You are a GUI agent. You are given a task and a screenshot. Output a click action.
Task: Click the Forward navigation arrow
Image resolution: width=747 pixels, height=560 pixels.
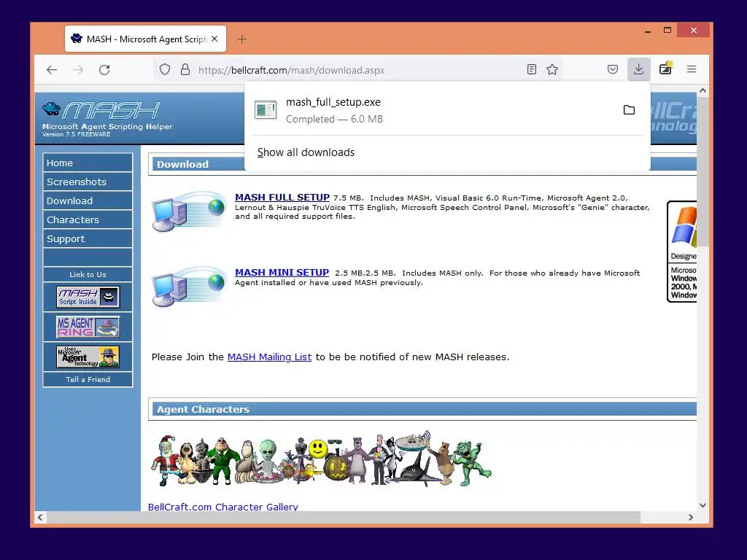click(x=77, y=70)
